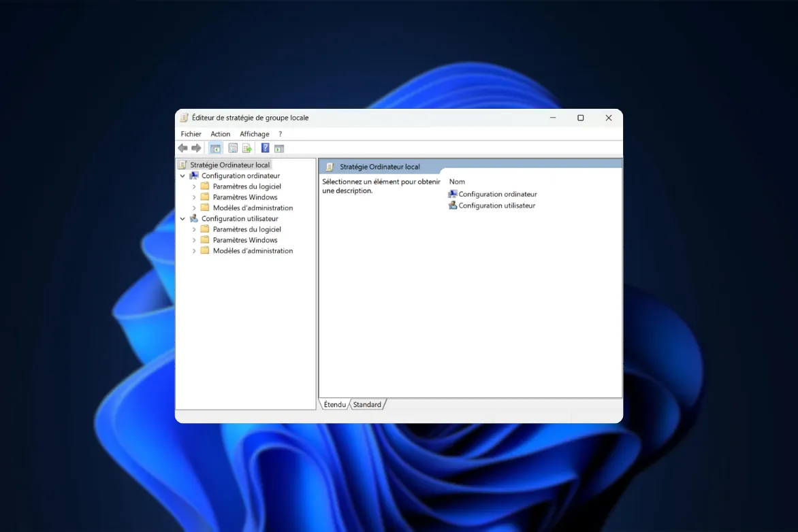Click the Forward arrow in the toolbar

[196, 148]
